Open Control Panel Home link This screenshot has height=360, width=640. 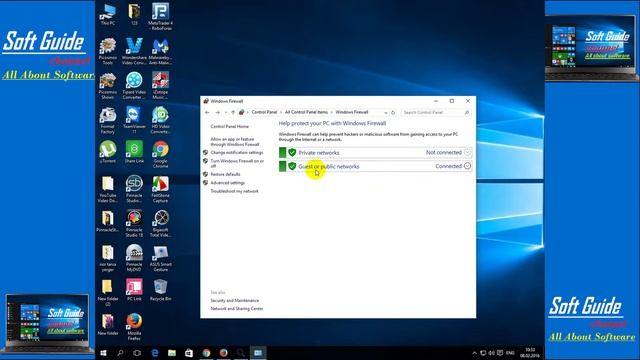click(229, 127)
